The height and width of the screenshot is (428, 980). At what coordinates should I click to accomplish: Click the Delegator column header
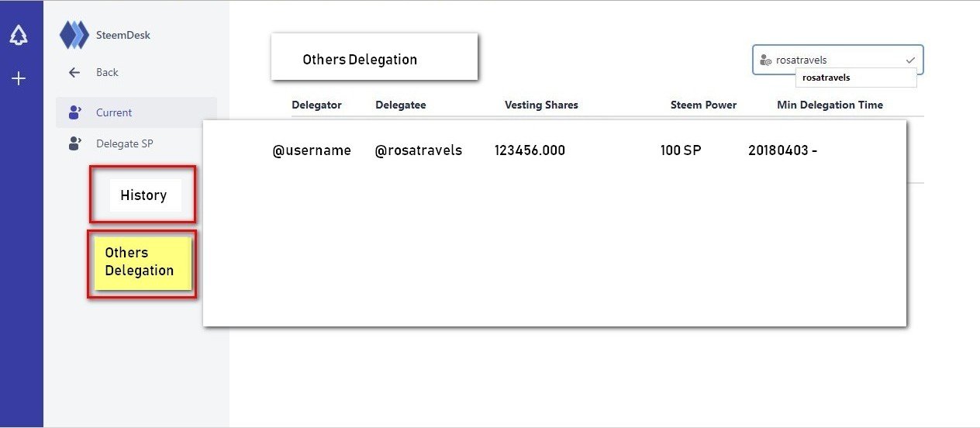click(316, 105)
